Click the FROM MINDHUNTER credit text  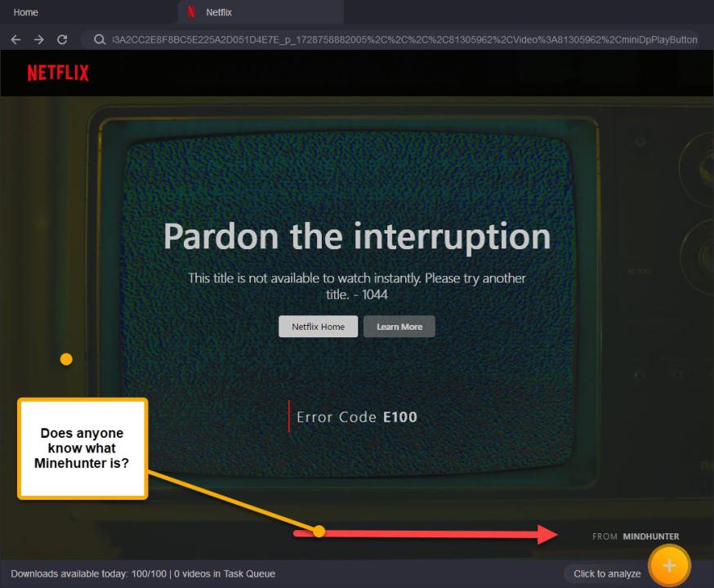tap(636, 537)
